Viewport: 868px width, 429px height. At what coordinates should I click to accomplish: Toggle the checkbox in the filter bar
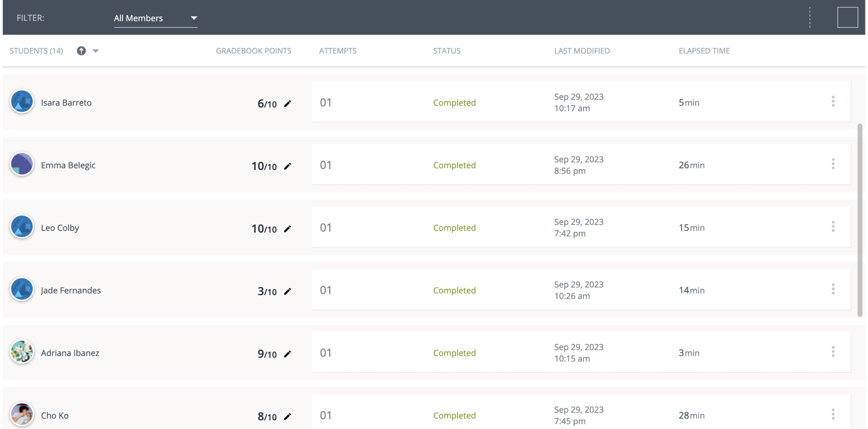point(847,17)
